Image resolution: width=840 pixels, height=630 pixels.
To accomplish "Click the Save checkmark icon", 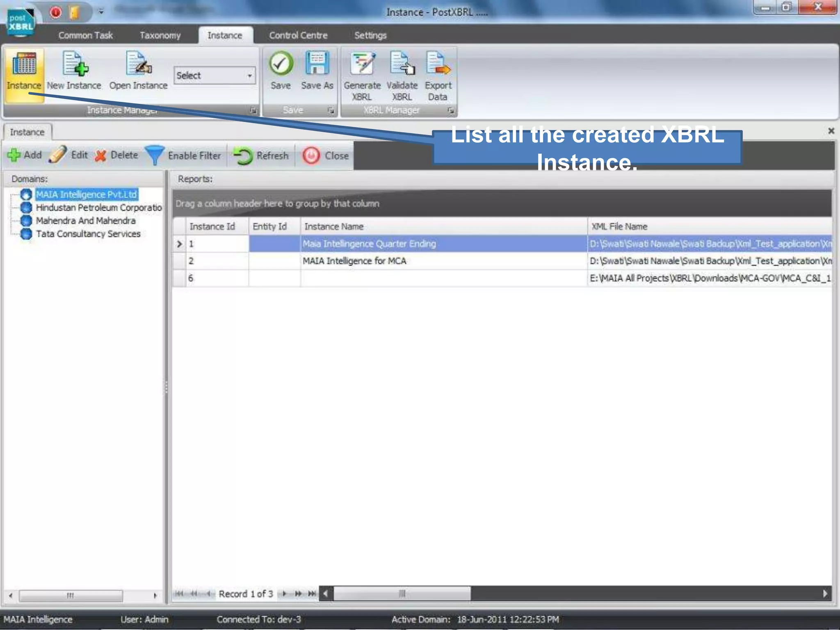I will point(281,64).
